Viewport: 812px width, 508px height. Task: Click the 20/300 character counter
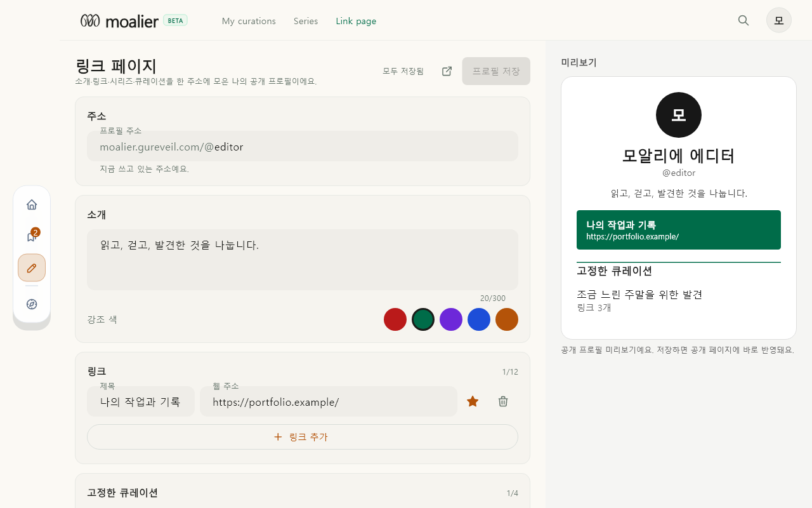(493, 298)
